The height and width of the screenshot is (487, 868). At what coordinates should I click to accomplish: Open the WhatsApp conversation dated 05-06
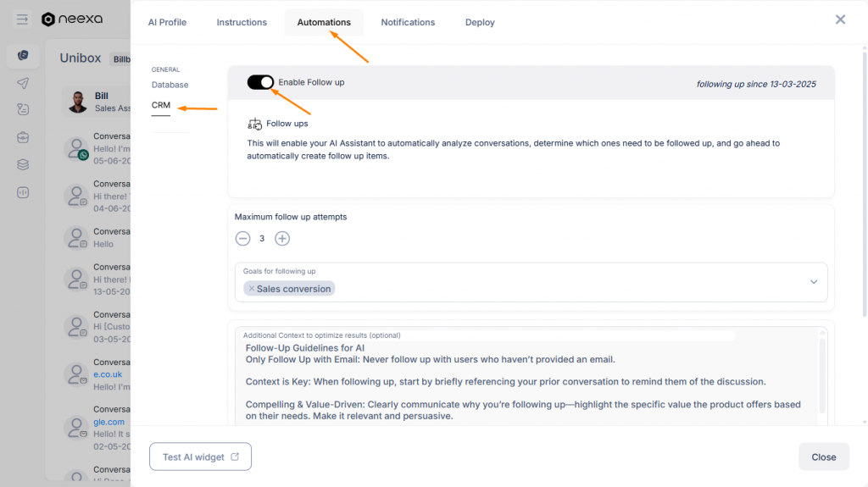coord(97,148)
